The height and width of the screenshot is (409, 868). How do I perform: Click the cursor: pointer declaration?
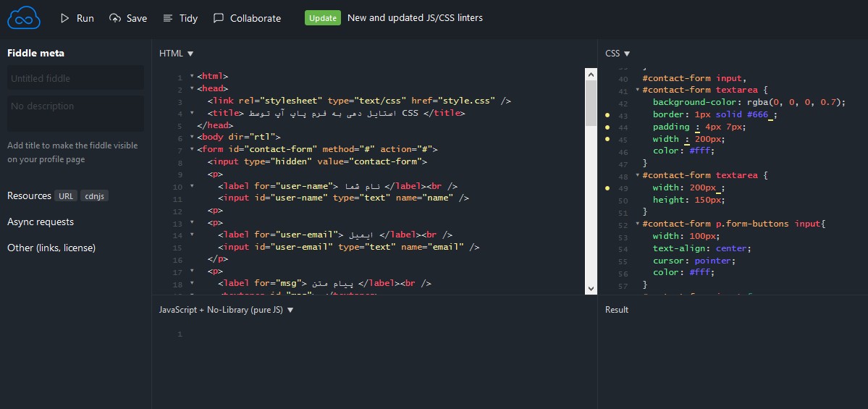click(694, 260)
